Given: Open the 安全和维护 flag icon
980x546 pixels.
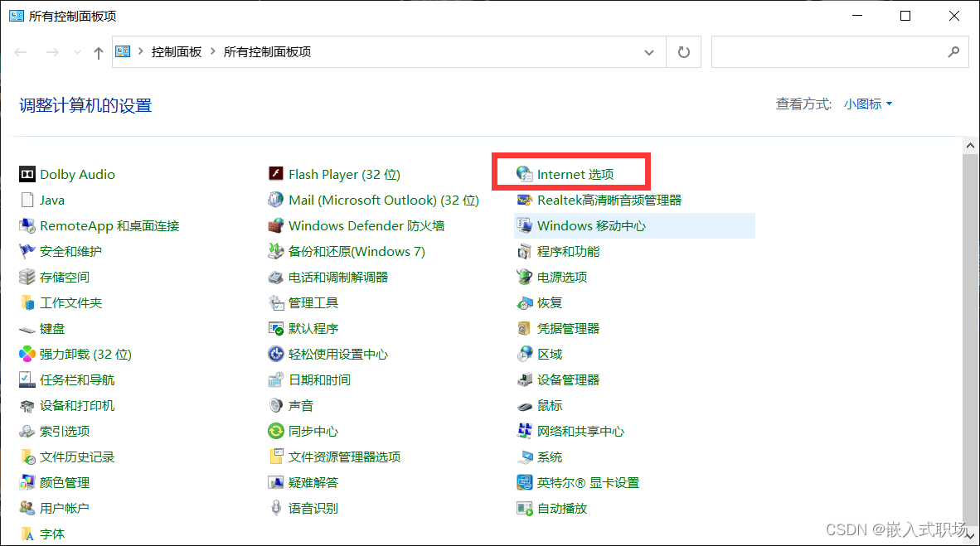Looking at the screenshot, I should click(x=27, y=251).
